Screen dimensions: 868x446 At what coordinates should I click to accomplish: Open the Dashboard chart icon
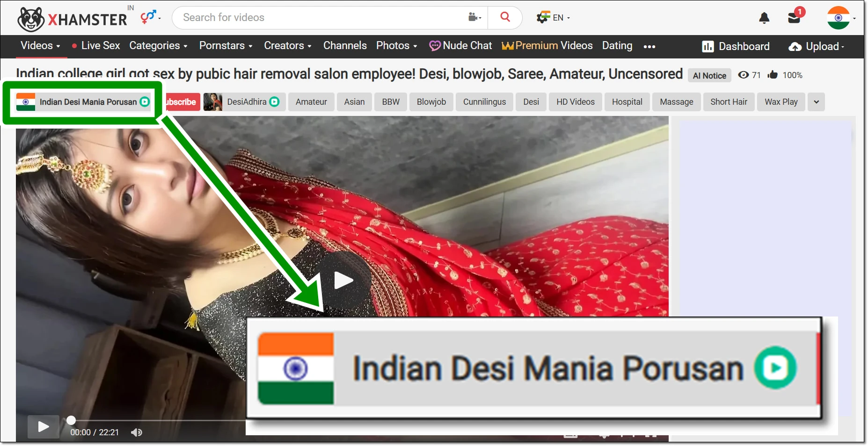(708, 46)
